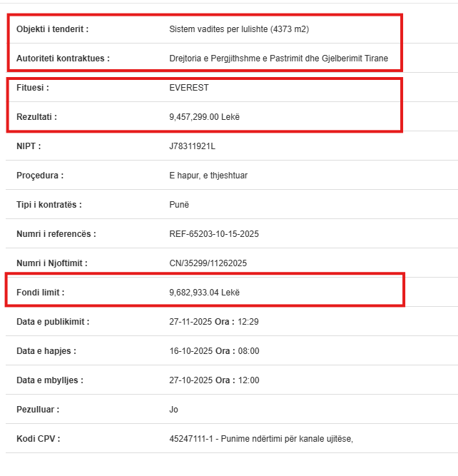The width and height of the screenshot is (458, 476).
Task: Select the "Rezultati" label
Action: pyautogui.click(x=36, y=117)
